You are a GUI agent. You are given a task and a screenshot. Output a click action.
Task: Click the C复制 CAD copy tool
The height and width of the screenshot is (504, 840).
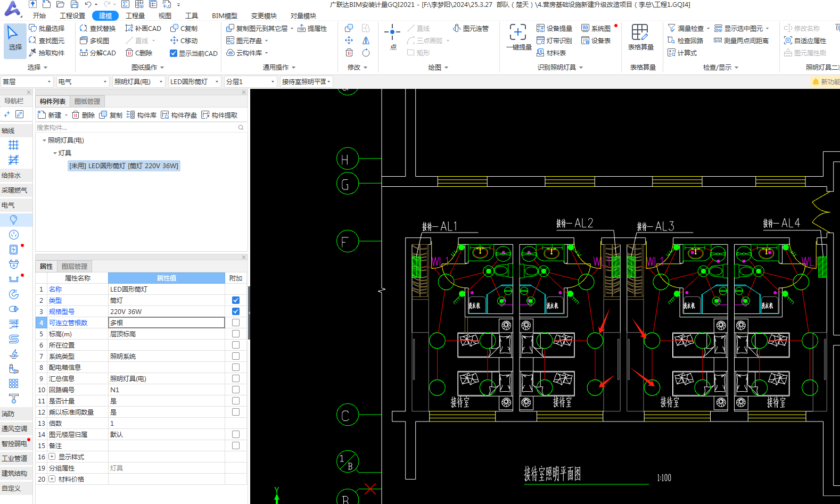(x=184, y=28)
